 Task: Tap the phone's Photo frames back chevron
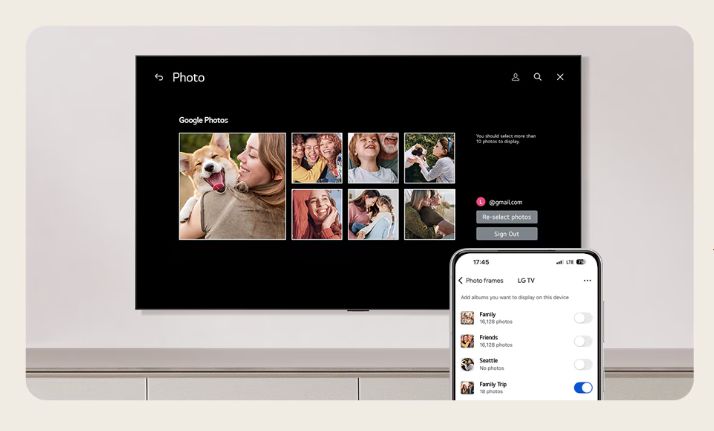coord(461,281)
